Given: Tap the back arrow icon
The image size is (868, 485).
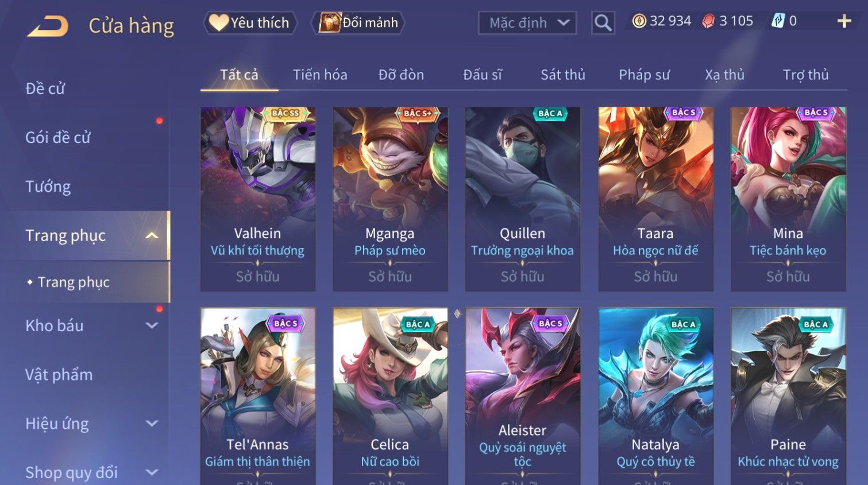Looking at the screenshot, I should click(48, 26).
